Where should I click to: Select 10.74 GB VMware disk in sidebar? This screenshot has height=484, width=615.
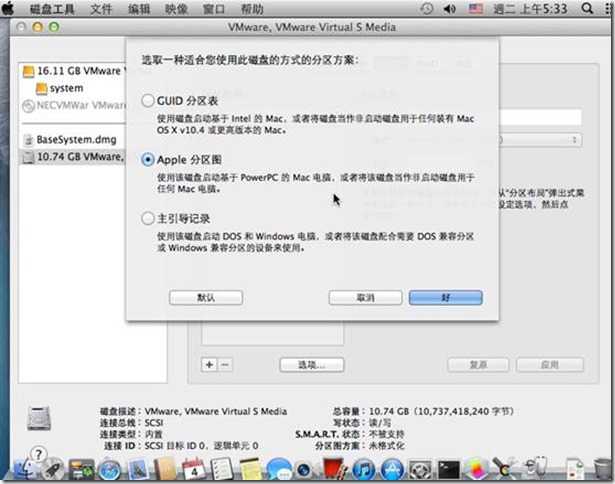coord(74,156)
